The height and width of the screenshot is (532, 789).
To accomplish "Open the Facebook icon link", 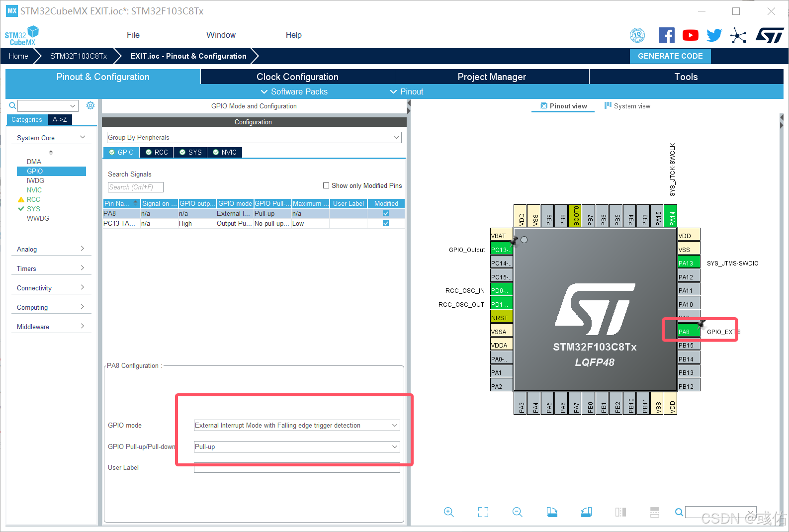I will tap(666, 35).
